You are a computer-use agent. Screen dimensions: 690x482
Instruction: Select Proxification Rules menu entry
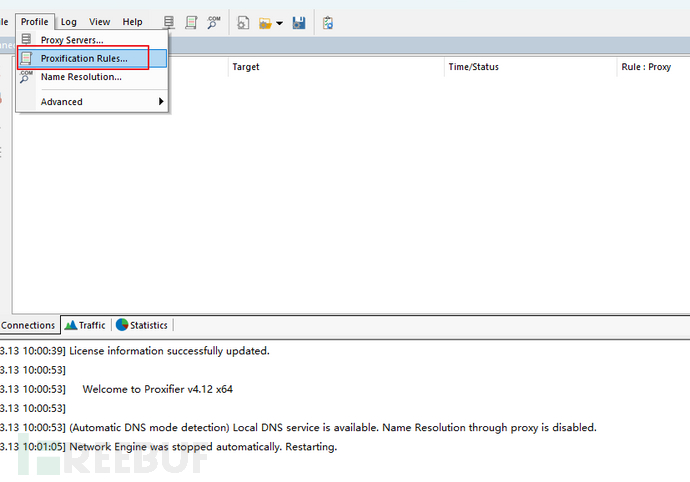click(x=84, y=59)
